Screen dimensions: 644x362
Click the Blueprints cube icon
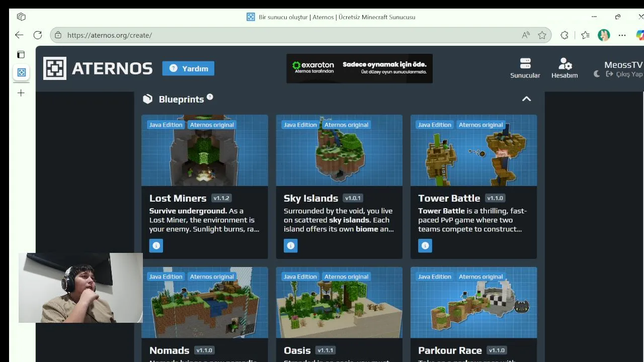point(147,99)
